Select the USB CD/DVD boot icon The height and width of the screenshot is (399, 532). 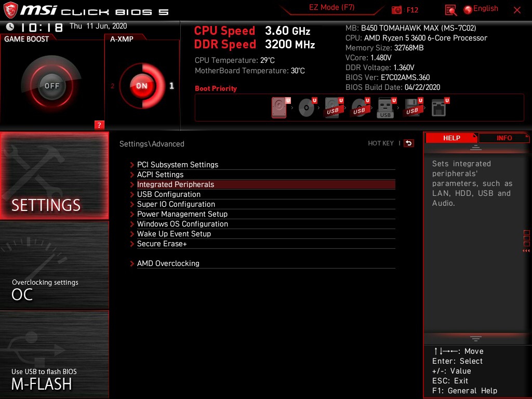coord(361,108)
